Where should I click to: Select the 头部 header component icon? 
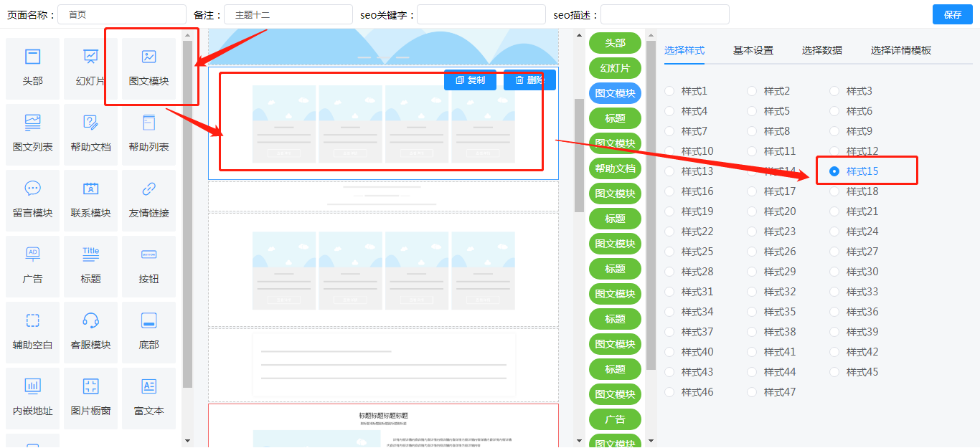point(33,57)
